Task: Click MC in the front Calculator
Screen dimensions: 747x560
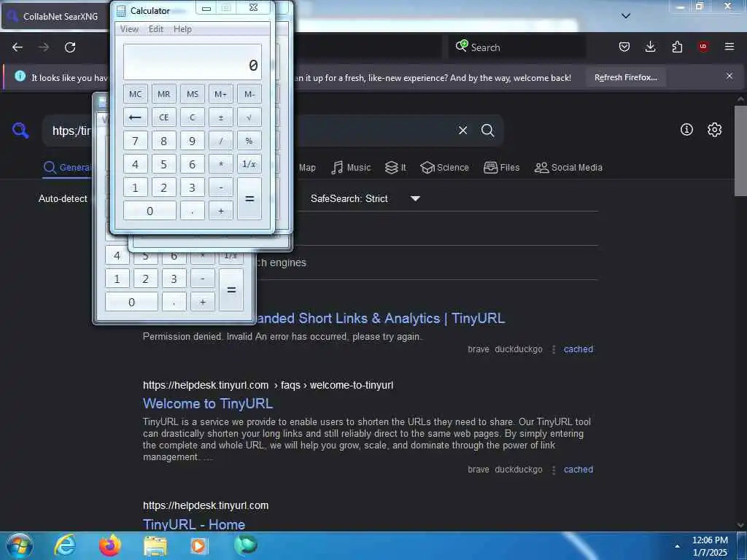Action: pos(135,94)
